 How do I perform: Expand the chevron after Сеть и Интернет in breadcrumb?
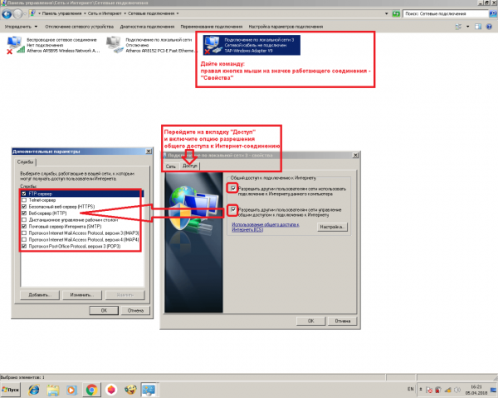pos(125,14)
